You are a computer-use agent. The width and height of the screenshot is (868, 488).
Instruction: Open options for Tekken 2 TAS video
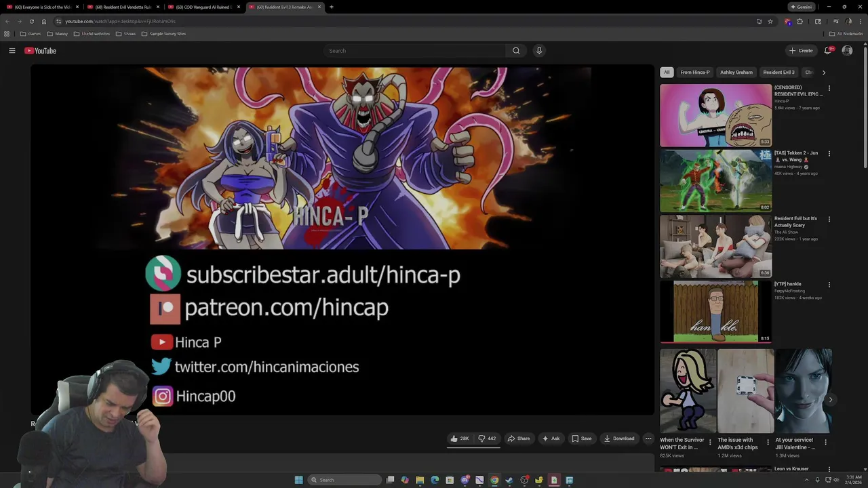(829, 154)
